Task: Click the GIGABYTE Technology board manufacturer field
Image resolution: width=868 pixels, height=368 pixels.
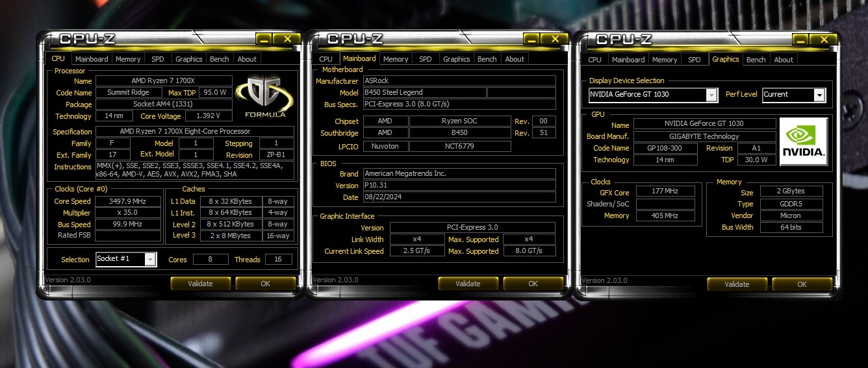Action: (704, 136)
